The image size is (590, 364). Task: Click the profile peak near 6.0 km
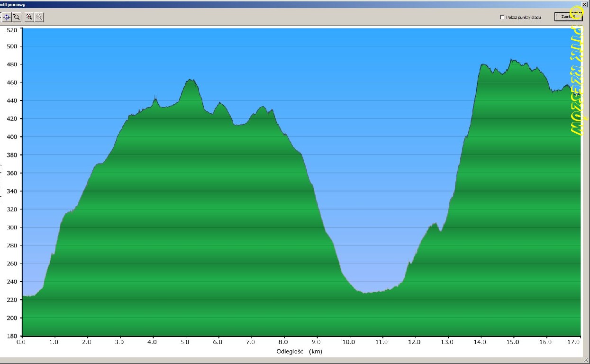pos(219,103)
